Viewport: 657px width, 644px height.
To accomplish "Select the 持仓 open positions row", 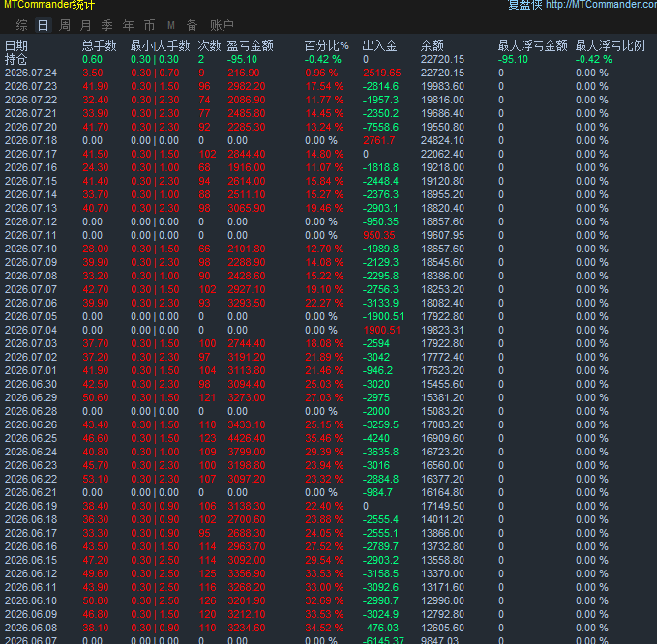I will coord(329,59).
